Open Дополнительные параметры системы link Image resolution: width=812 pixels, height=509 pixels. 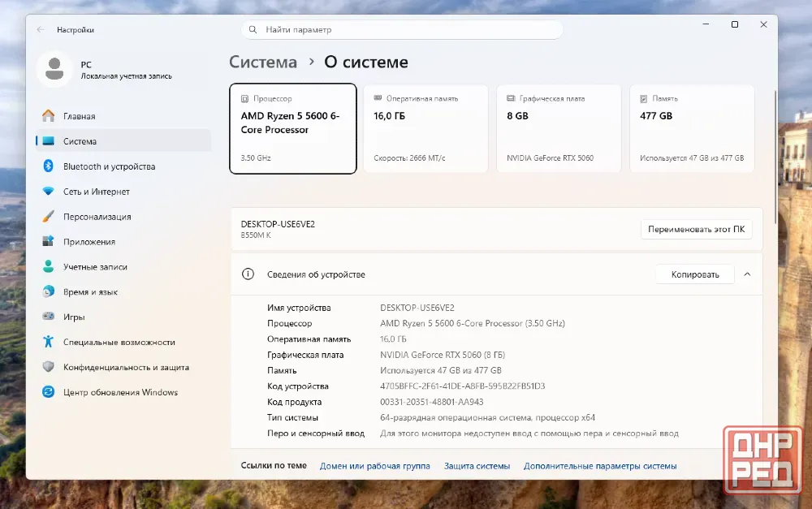(x=600, y=466)
